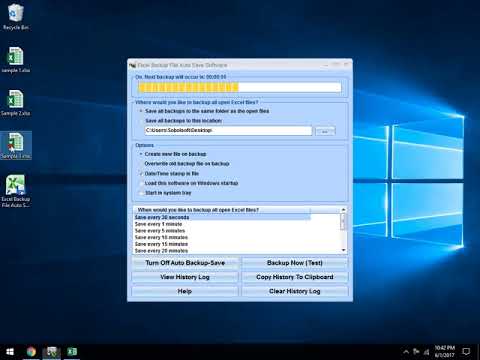Click Turn Off Auto Backup-Save

(185, 263)
